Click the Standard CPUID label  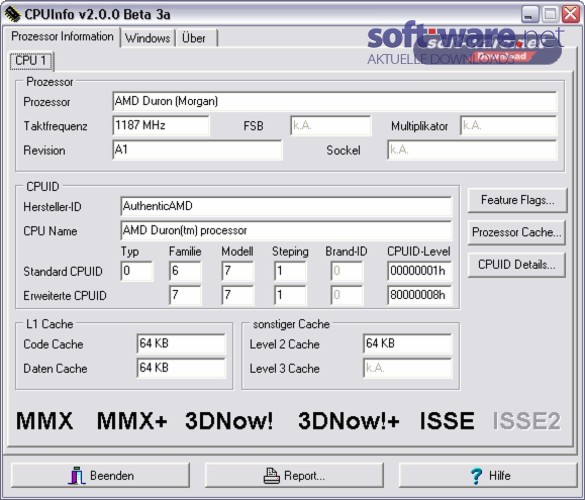pyautogui.click(x=63, y=272)
